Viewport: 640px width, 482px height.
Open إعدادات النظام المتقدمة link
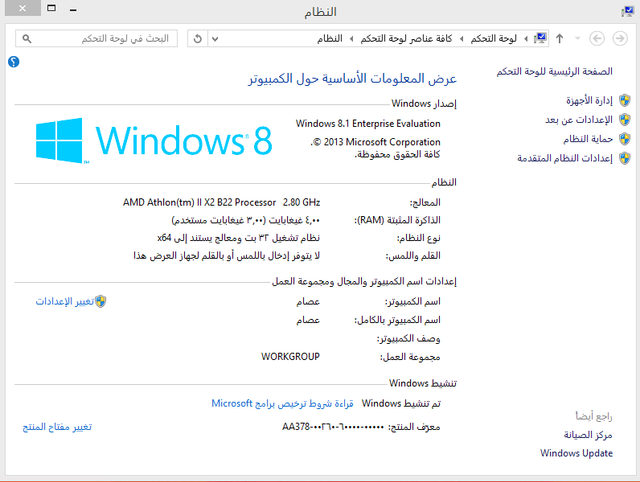565,158
